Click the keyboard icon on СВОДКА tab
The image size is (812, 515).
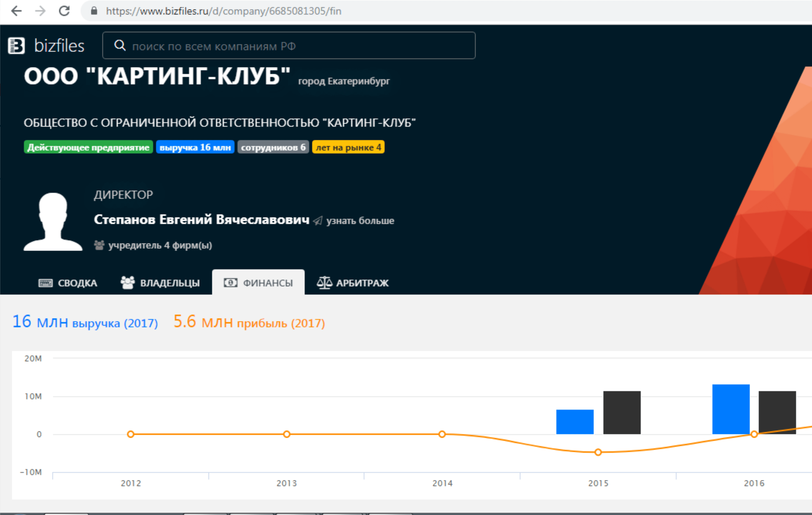[46, 283]
